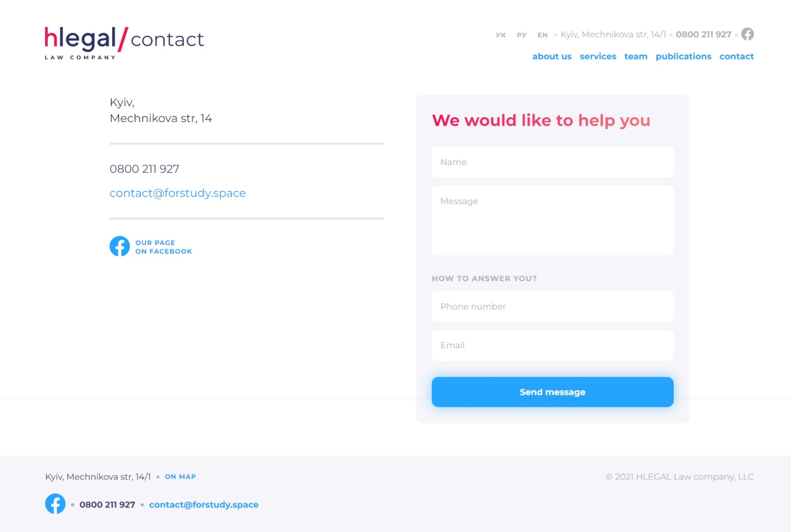The width and height of the screenshot is (791, 532).
Task: Click the Facebook icon in header
Action: coord(747,34)
